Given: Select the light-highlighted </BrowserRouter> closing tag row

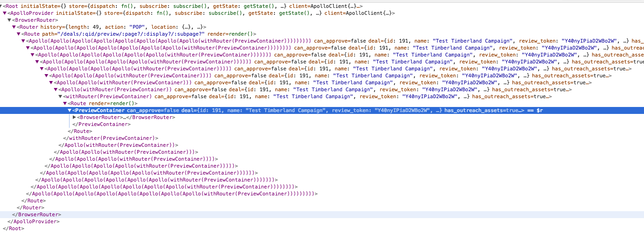Looking at the screenshot, I should click(x=322, y=214).
